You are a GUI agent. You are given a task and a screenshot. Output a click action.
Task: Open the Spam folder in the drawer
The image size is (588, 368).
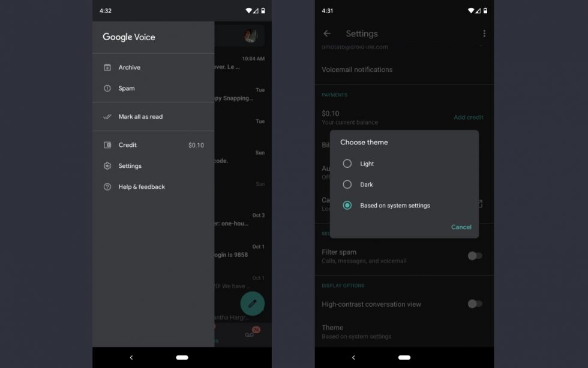[154, 89]
